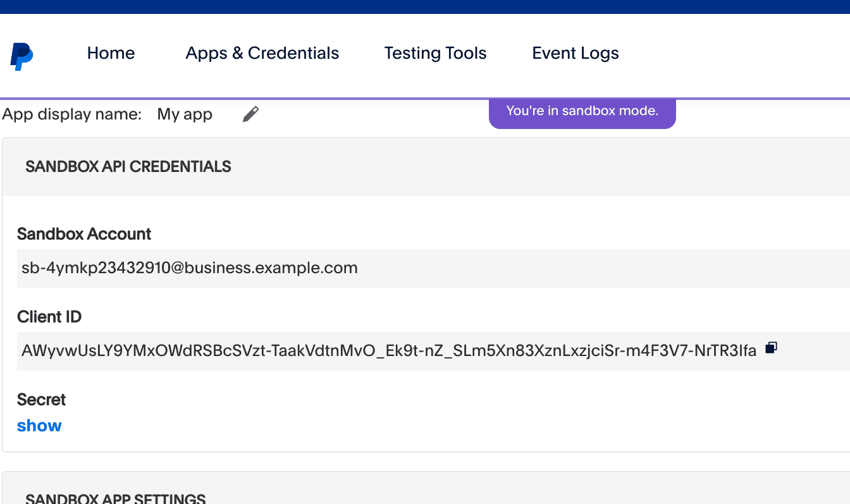Click the Secret label
850x504 pixels.
pos(42,400)
